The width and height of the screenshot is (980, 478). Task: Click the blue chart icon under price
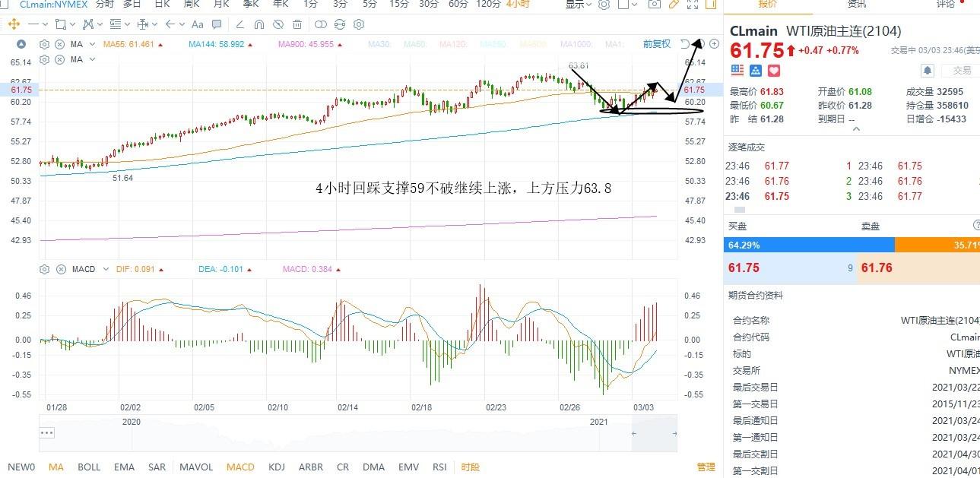(756, 71)
